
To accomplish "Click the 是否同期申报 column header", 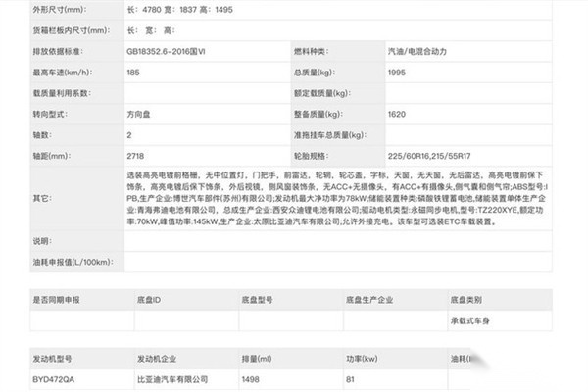I will pyautogui.click(x=56, y=300).
